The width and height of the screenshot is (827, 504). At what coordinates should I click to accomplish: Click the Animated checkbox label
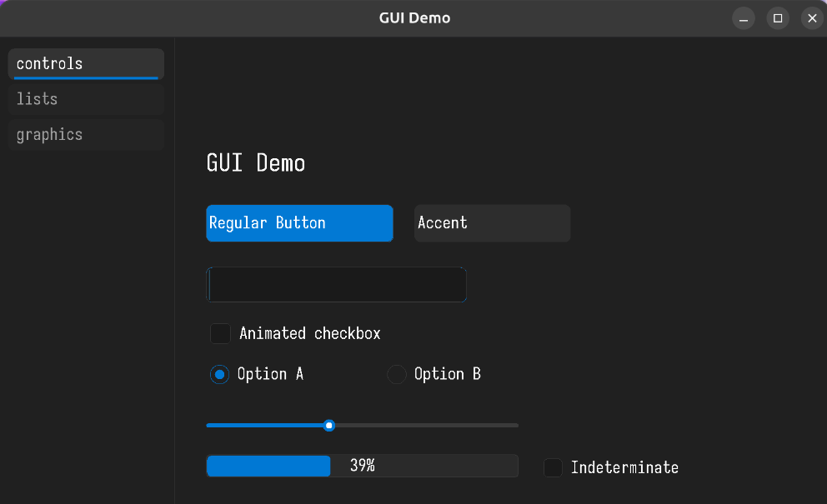coord(309,334)
